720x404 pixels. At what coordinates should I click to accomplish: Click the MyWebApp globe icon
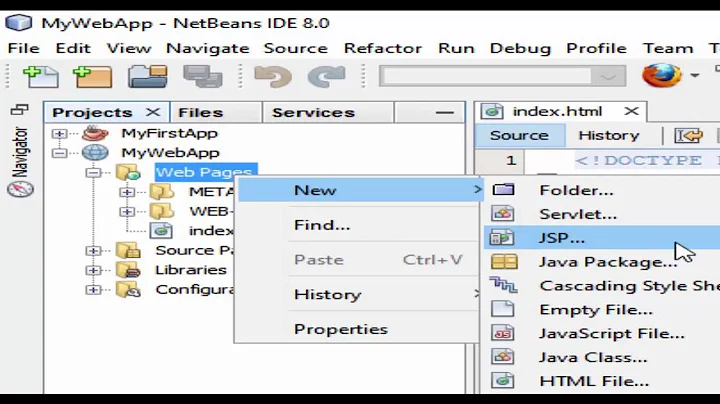(x=95, y=153)
